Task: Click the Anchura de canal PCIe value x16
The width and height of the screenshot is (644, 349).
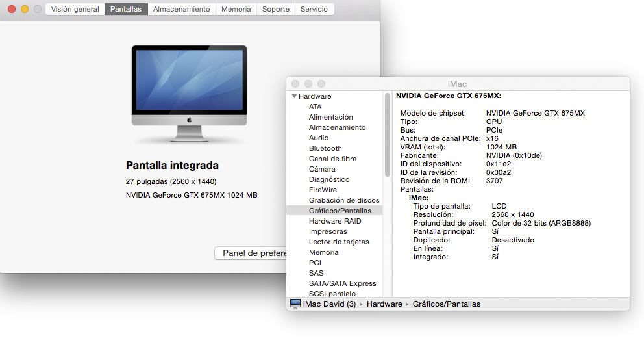Action: point(492,138)
